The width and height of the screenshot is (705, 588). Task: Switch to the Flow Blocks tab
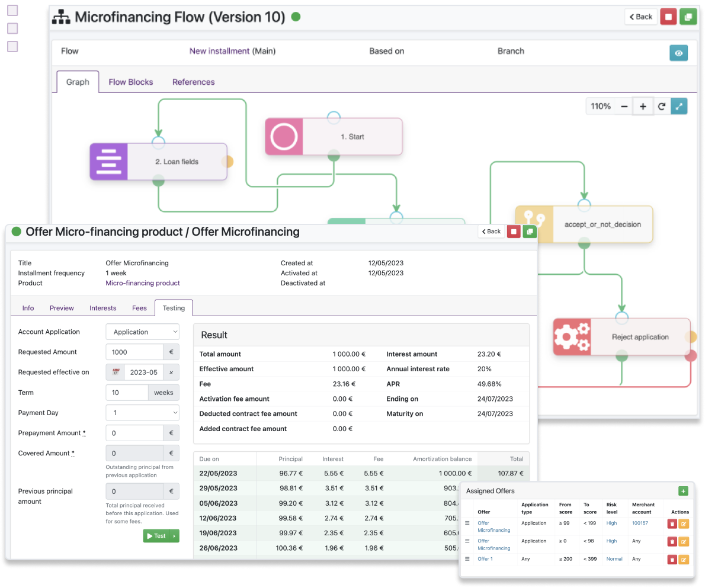[130, 82]
